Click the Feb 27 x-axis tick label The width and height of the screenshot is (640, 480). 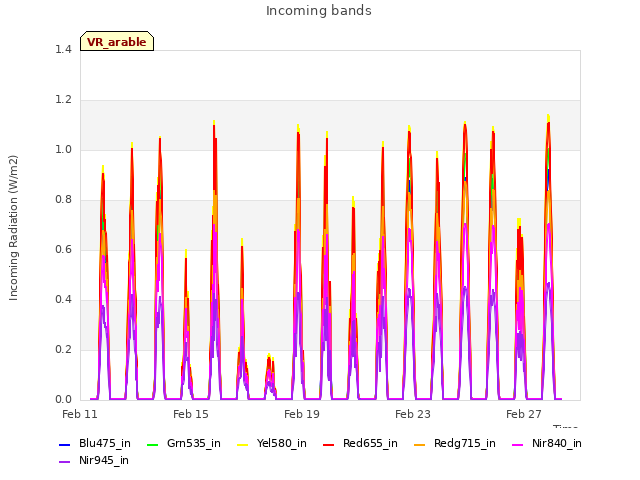[x=524, y=414]
